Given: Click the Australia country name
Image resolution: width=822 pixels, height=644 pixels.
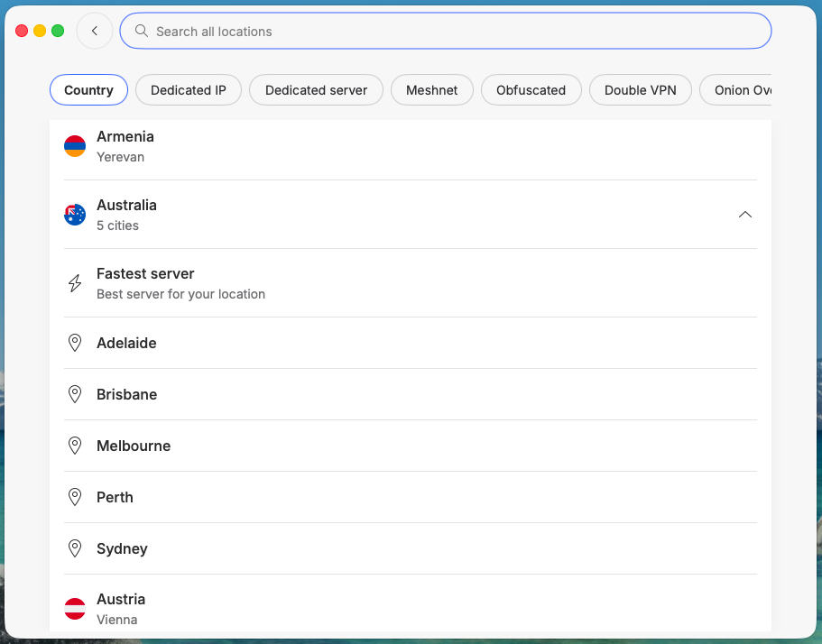Looking at the screenshot, I should (126, 205).
